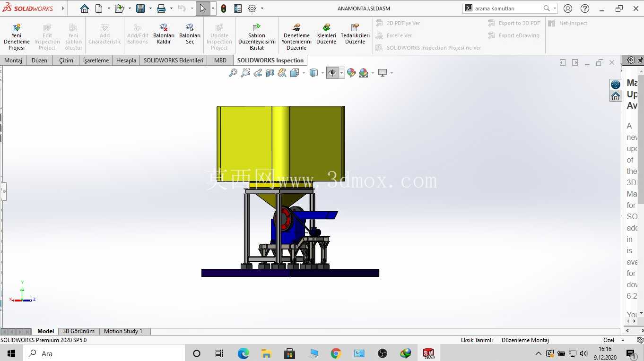Click Zoom to Area icon
644x361 pixels.
coord(245,73)
